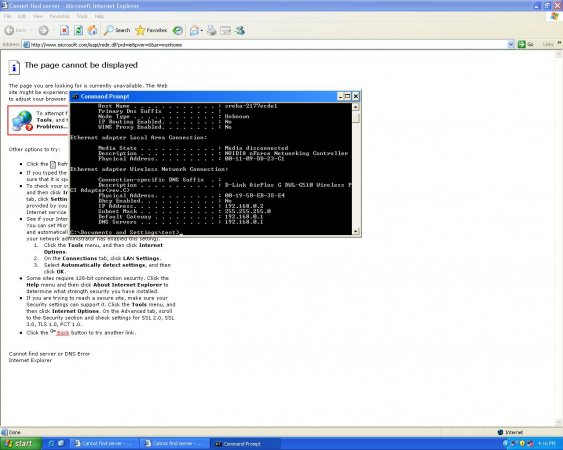Click the globe network problems icon
Image resolution: width=563 pixels, height=450 pixels.
pyautogui.click(x=22, y=120)
